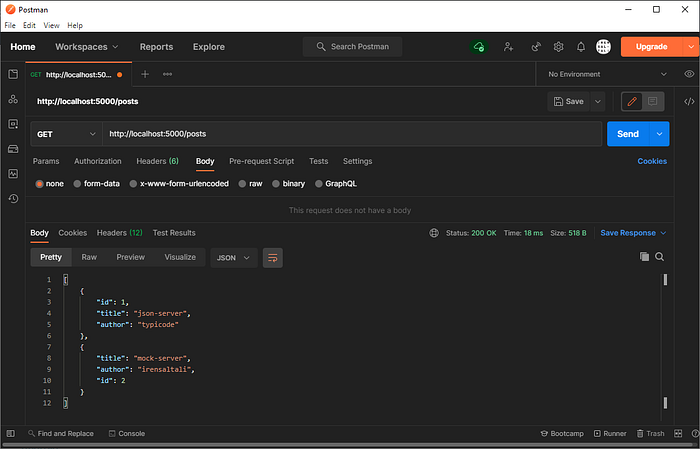Open the Help menu
The height and width of the screenshot is (449, 700).
coord(75,25)
